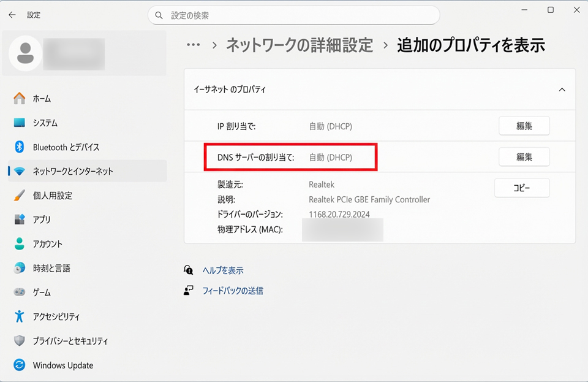Open Time and Language globe icon
This screenshot has height=382, width=588.
(x=20, y=268)
